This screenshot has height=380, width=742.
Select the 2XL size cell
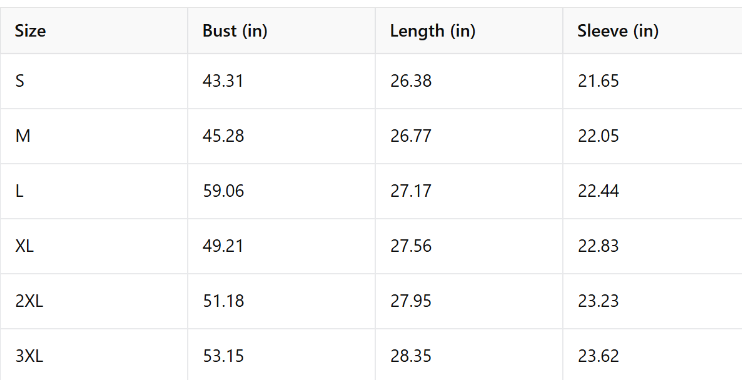94,301
